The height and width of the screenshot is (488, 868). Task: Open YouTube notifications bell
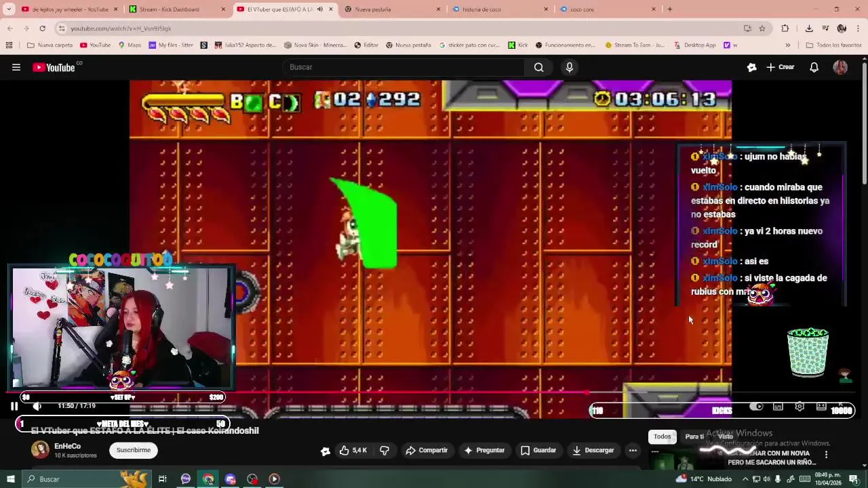814,67
